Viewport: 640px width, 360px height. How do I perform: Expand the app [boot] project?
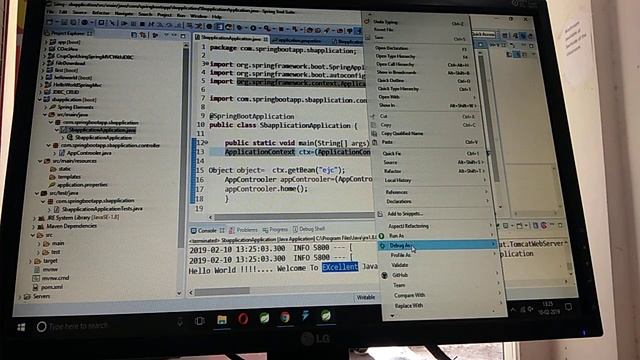click(46, 42)
